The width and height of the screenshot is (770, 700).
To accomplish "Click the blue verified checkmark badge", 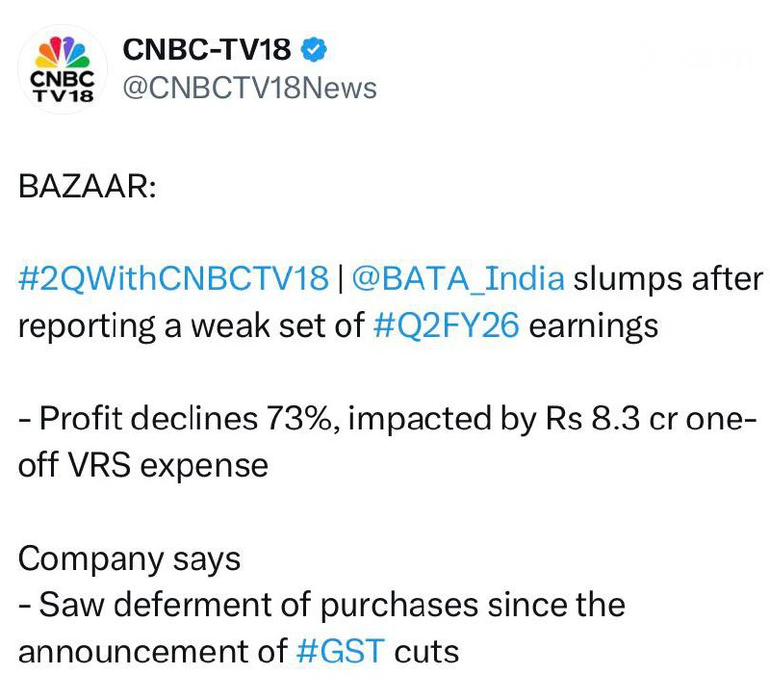I will (x=316, y=47).
